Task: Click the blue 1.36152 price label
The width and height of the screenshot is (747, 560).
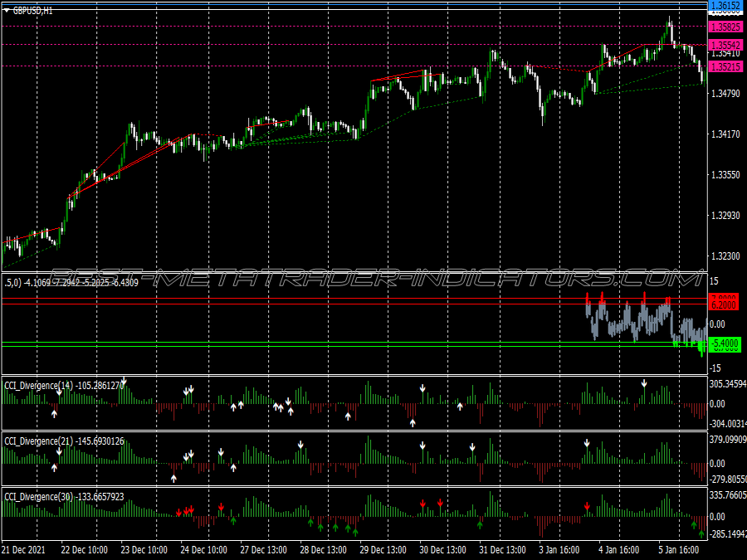Action: (x=725, y=6)
